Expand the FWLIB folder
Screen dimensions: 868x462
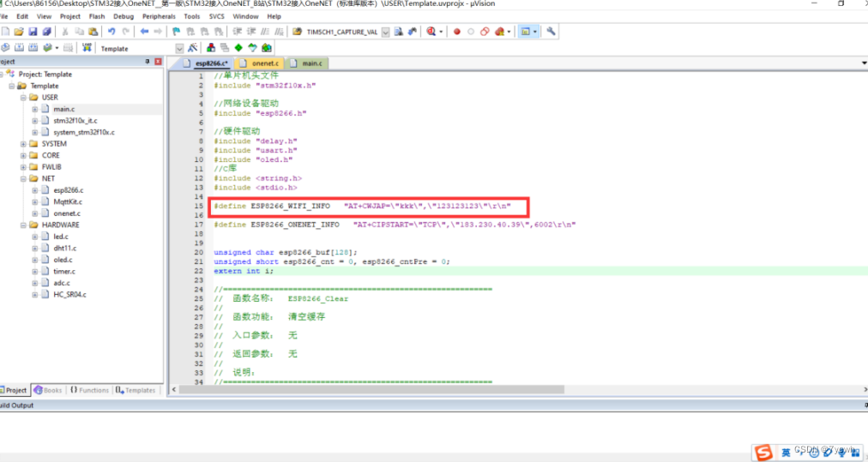[23, 167]
